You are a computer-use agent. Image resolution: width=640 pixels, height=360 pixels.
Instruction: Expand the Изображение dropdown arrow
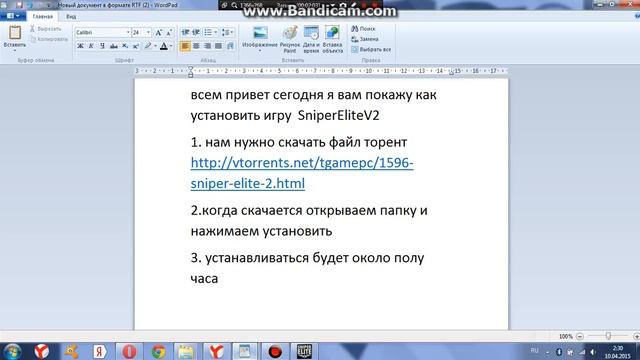pyautogui.click(x=260, y=51)
